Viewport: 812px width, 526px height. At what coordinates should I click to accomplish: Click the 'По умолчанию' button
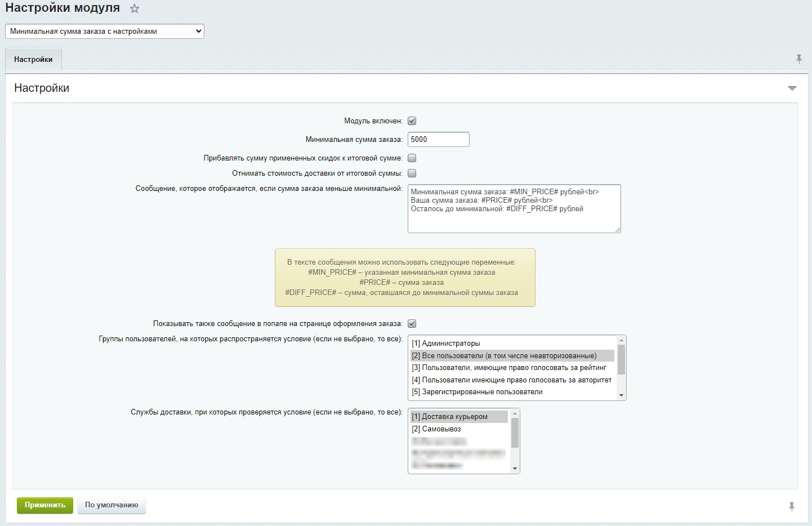point(111,505)
